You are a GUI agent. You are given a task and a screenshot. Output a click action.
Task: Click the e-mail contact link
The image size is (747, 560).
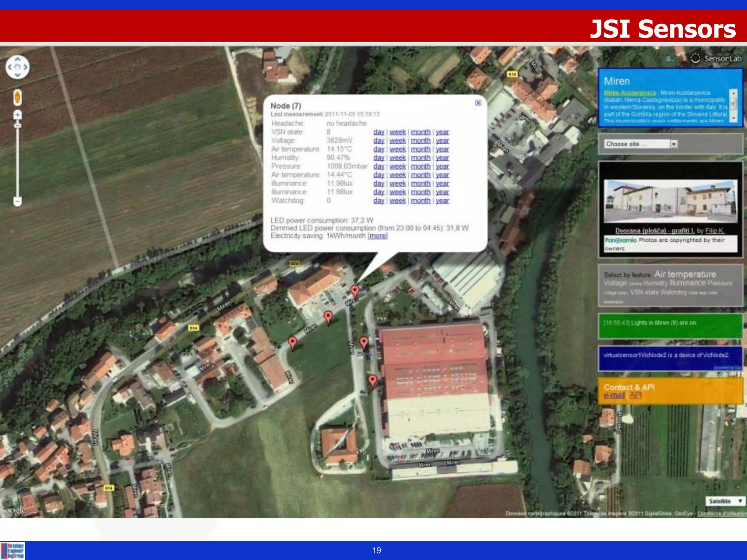[614, 396]
